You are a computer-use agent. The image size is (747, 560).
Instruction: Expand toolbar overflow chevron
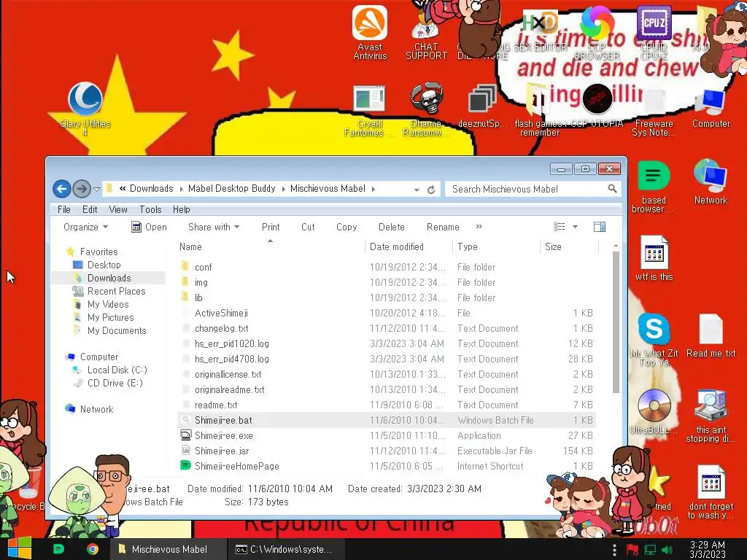click(479, 227)
